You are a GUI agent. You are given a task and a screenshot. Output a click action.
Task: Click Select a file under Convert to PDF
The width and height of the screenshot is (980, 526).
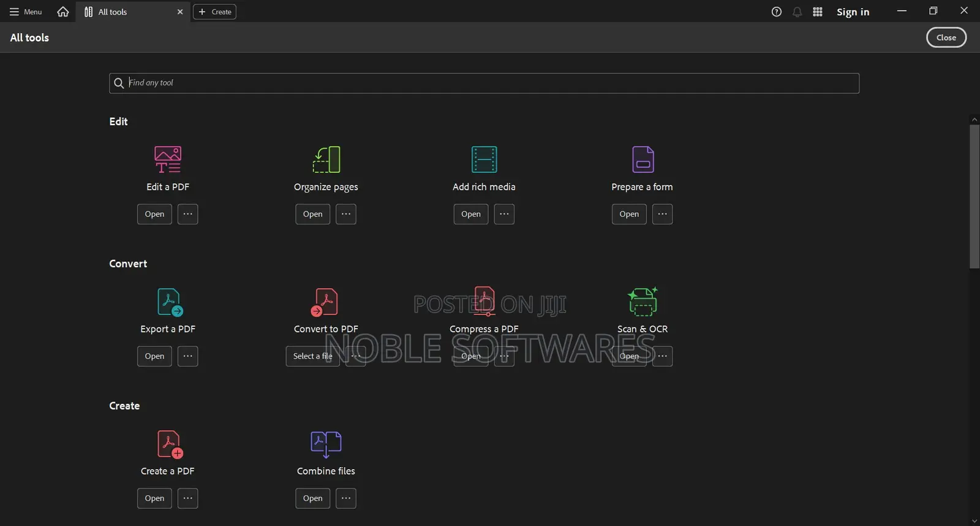pos(312,356)
